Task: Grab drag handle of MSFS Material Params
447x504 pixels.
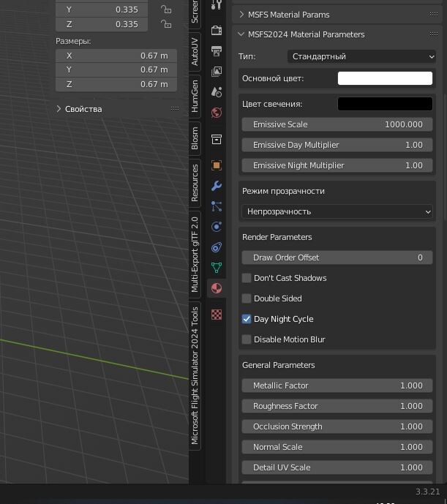Action: 434,14
